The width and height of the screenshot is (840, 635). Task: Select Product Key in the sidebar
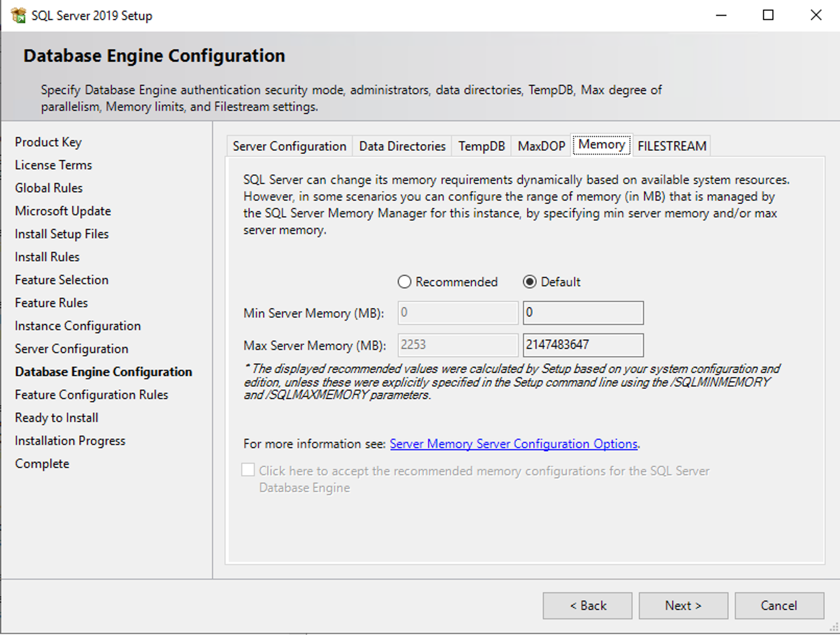(48, 142)
